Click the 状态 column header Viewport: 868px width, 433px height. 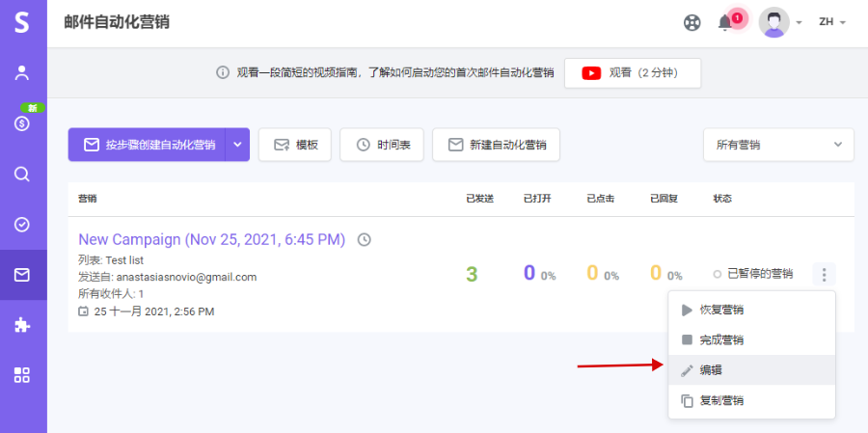tap(722, 199)
